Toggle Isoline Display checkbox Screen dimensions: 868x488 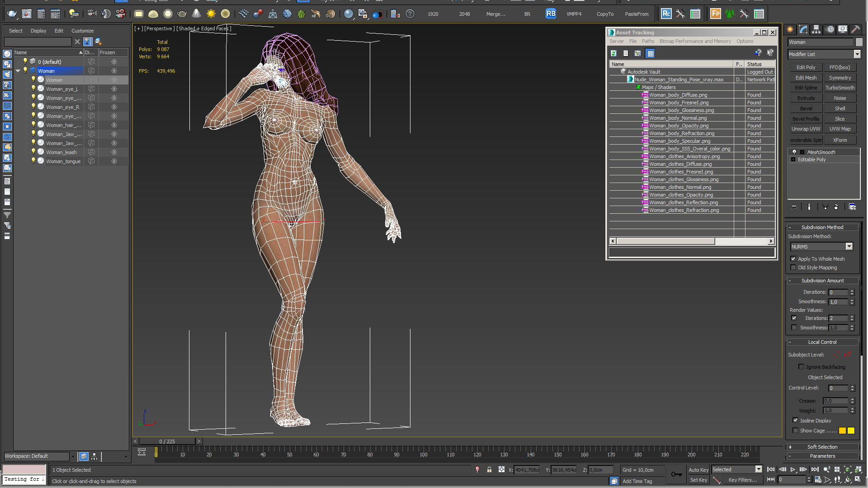[x=795, y=420]
